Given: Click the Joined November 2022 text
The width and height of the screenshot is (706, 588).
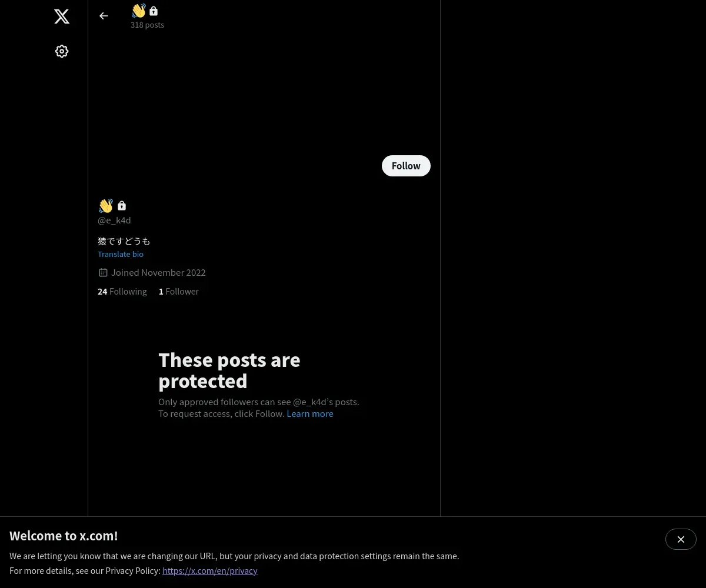Looking at the screenshot, I should [158, 272].
